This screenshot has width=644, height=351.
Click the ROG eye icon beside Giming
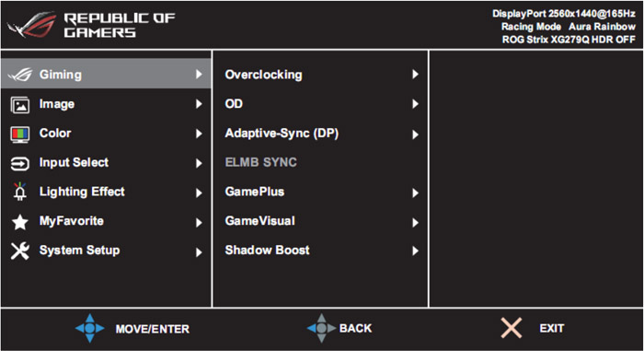coord(19,75)
